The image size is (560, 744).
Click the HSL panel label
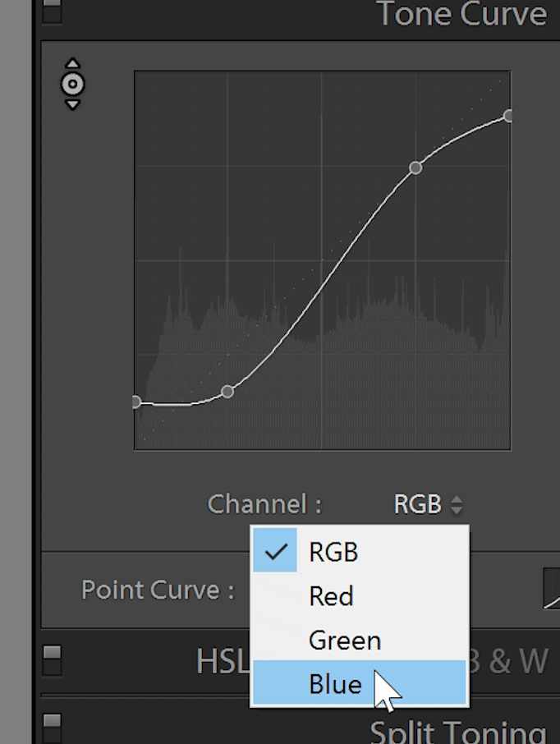(222, 661)
